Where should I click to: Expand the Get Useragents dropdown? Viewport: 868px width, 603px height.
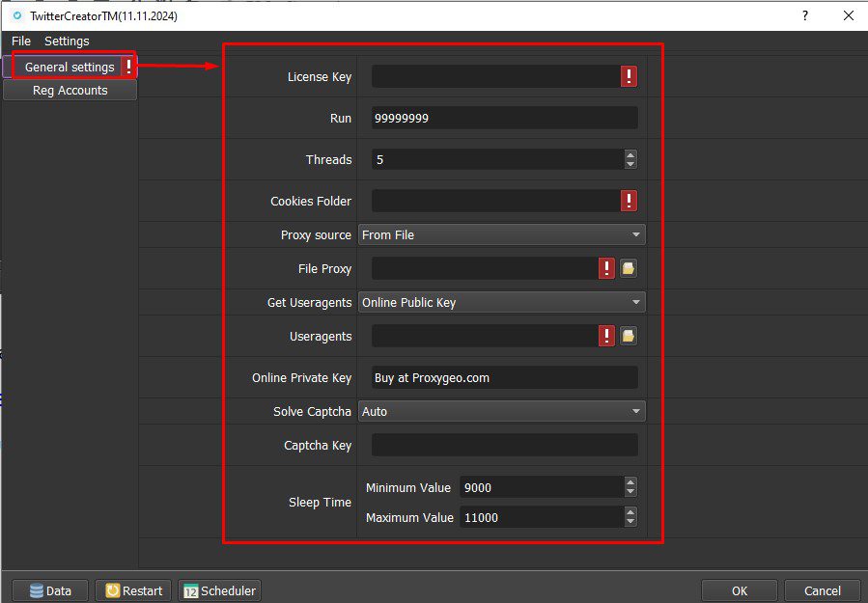tap(501, 302)
